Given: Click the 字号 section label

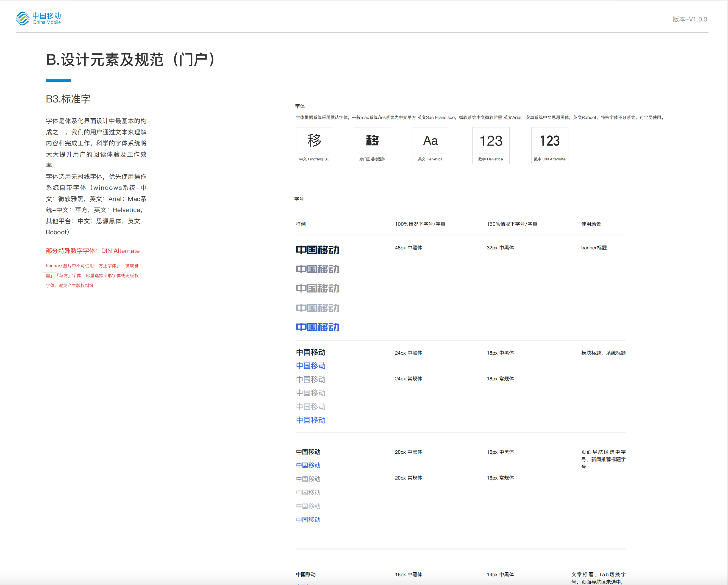Looking at the screenshot, I should tap(299, 199).
